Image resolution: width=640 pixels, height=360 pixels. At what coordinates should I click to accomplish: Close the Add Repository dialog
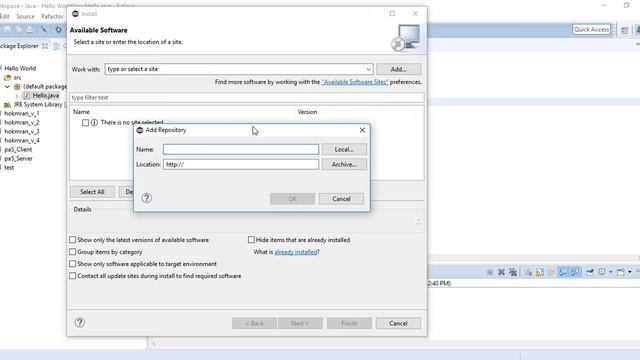coord(362,130)
